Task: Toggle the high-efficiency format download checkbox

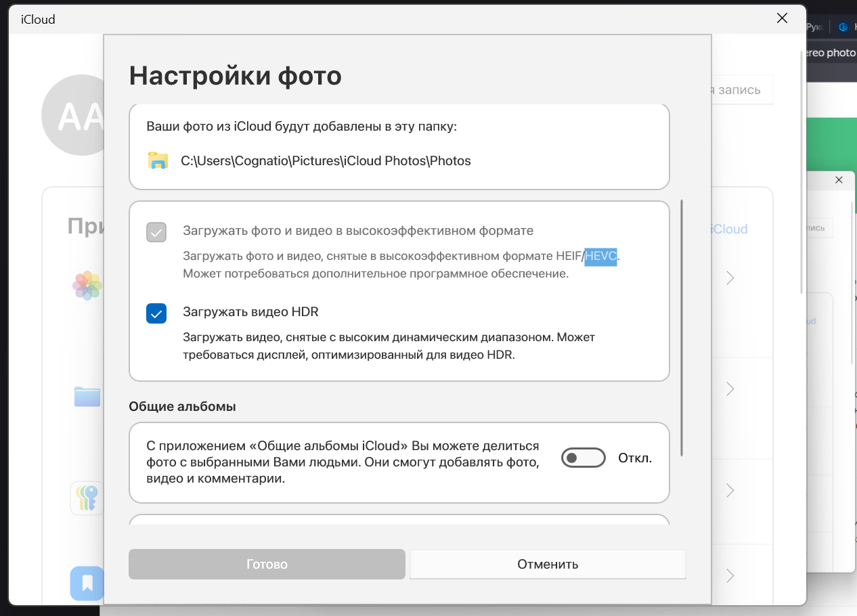Action: click(x=156, y=232)
